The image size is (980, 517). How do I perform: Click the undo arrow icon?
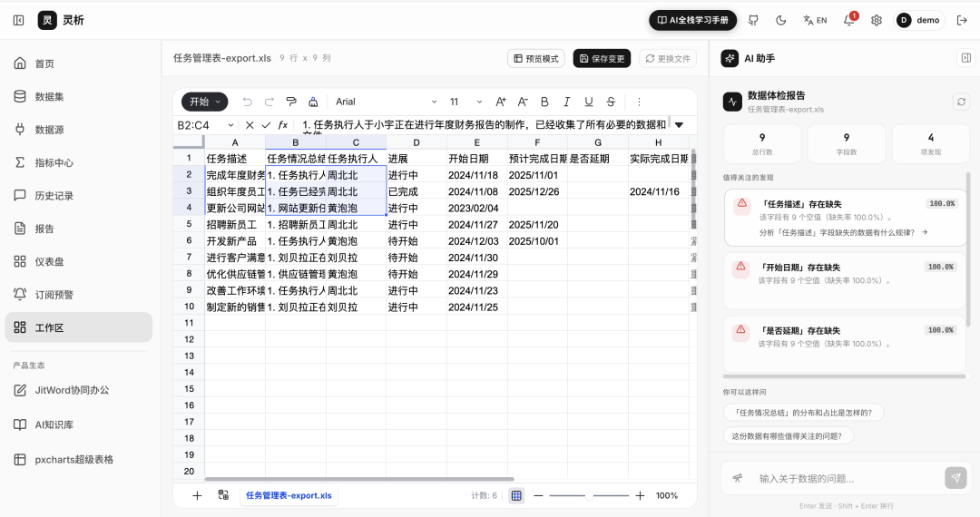point(248,102)
